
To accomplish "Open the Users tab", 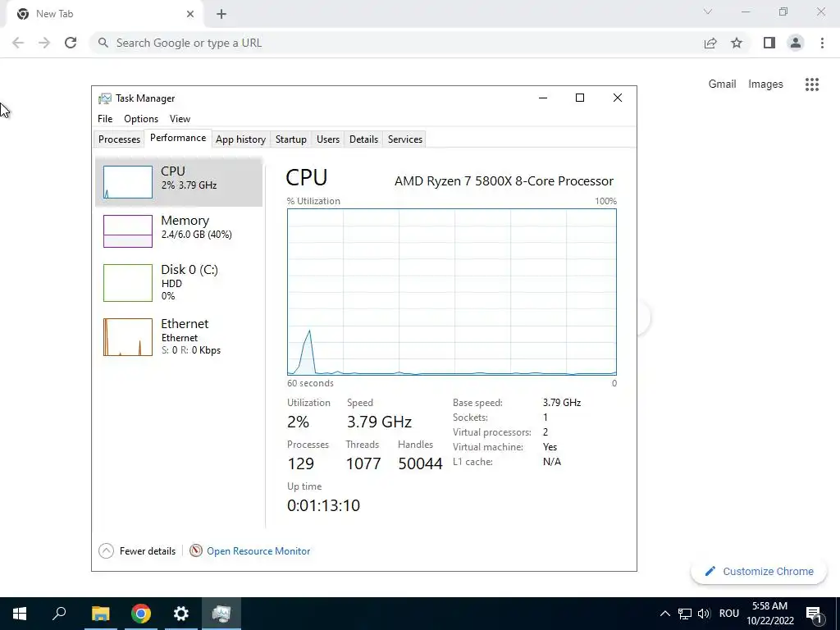I will [328, 139].
